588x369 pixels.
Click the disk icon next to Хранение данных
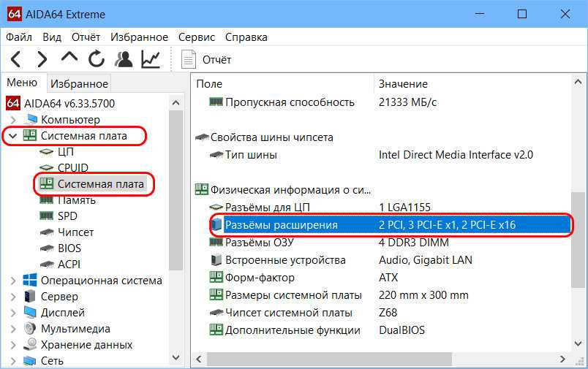point(30,345)
